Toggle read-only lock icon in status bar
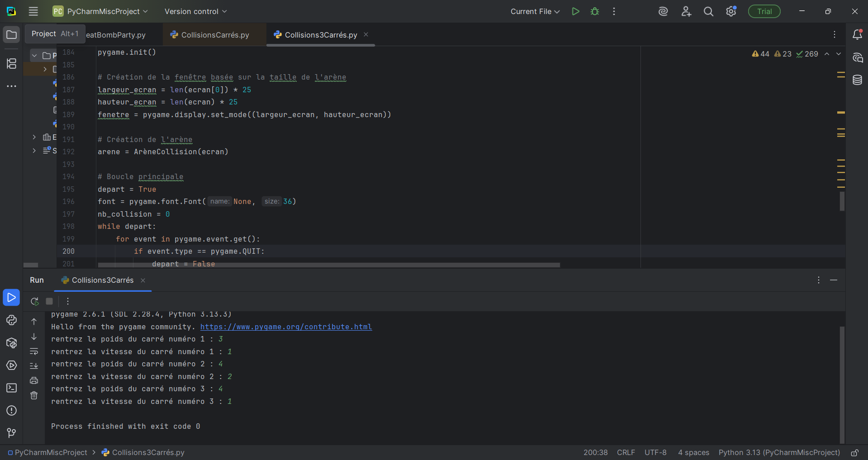This screenshot has height=460, width=868. (x=854, y=452)
